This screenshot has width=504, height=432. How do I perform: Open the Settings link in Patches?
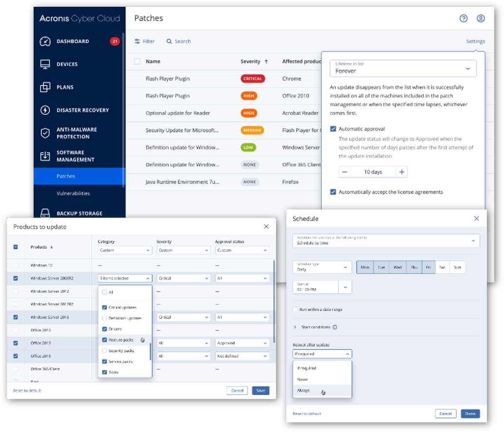475,41
